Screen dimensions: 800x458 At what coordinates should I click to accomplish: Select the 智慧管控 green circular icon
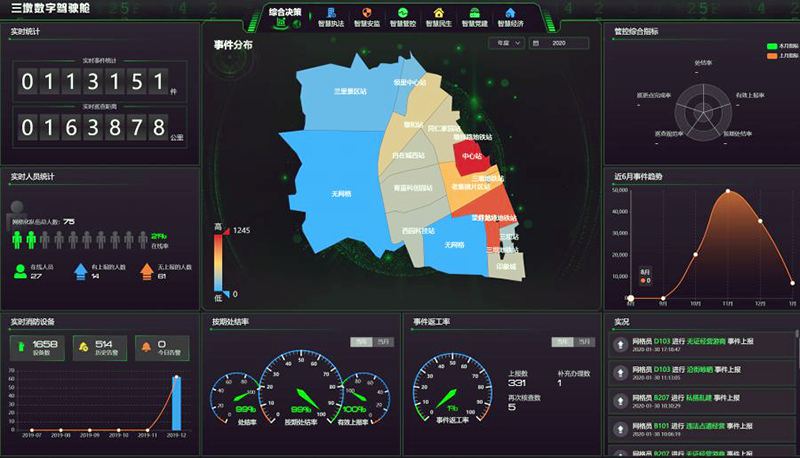coord(402,13)
